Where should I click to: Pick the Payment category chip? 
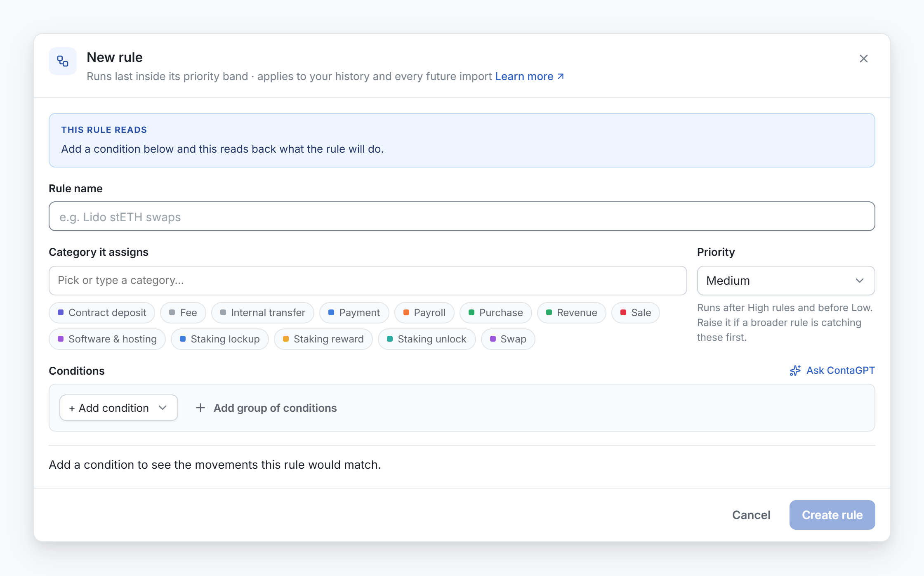tap(354, 313)
